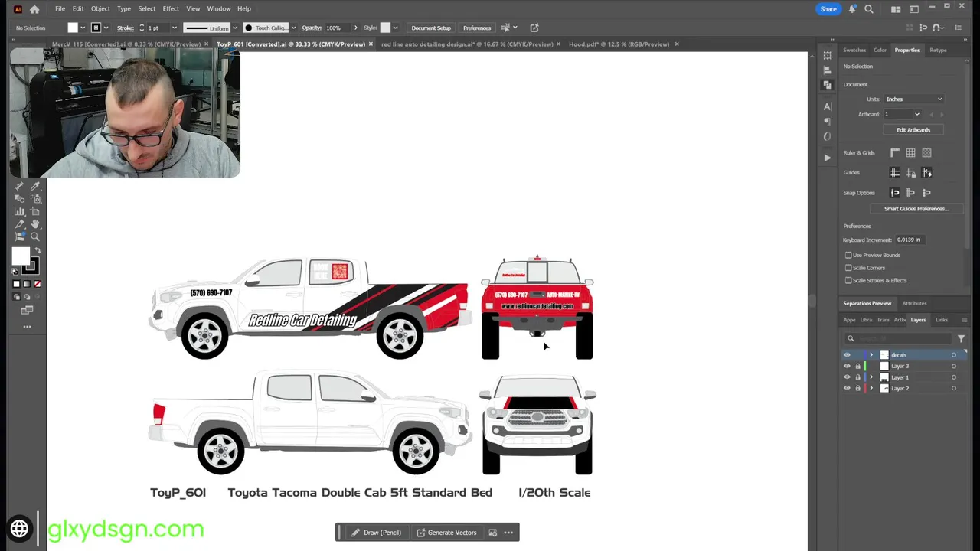This screenshot has width=980, height=551.
Task: Hide Layer 2 with its eye icon
Action: [x=847, y=388]
